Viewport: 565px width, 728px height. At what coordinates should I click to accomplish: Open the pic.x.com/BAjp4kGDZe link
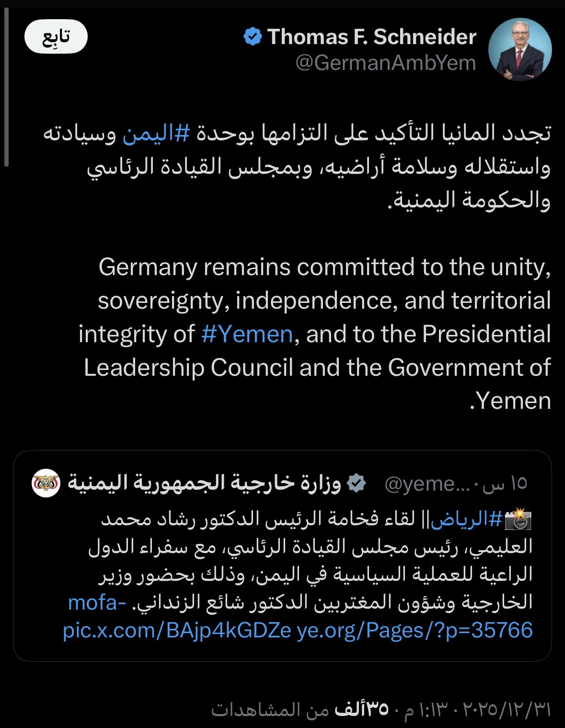[177, 630]
